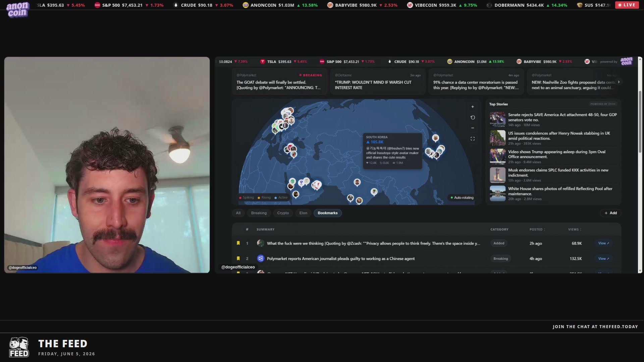644x362 pixels.
Task: Select the Breaking filter tab
Action: click(x=259, y=213)
